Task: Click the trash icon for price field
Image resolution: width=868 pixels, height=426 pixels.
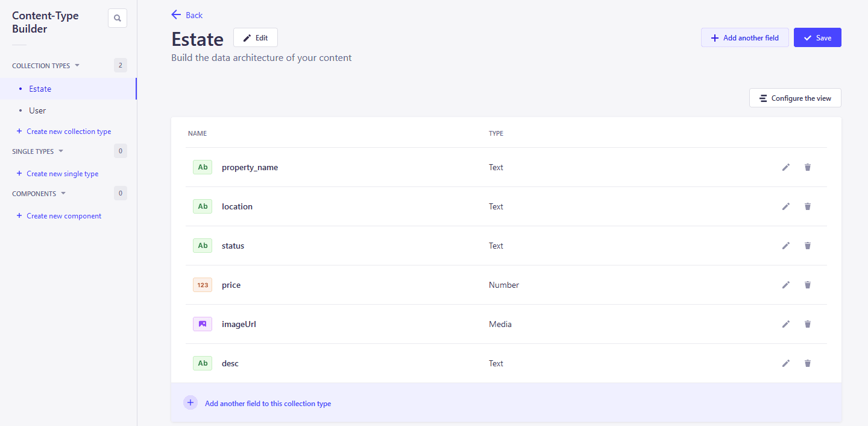Action: (808, 285)
